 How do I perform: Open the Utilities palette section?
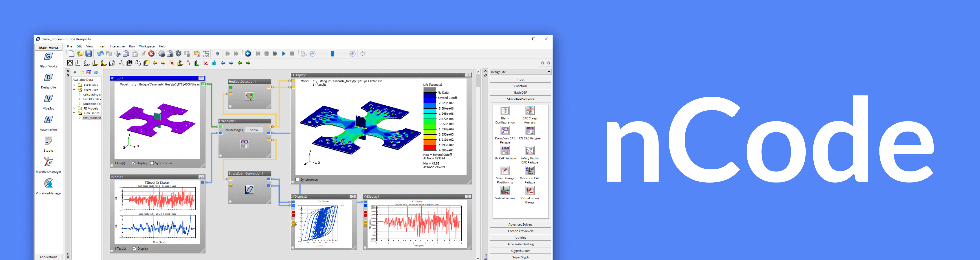coord(520,237)
